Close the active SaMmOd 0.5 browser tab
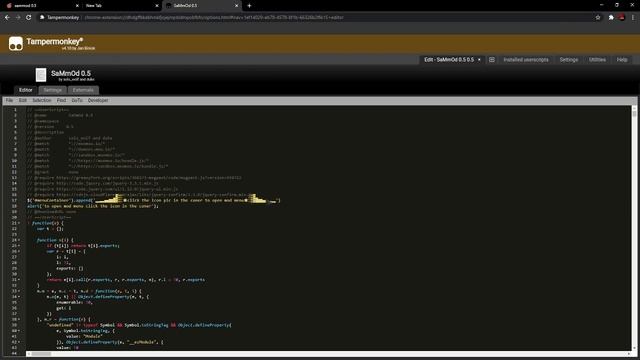Viewport: 640px width, 360px height. click(x=236, y=6)
